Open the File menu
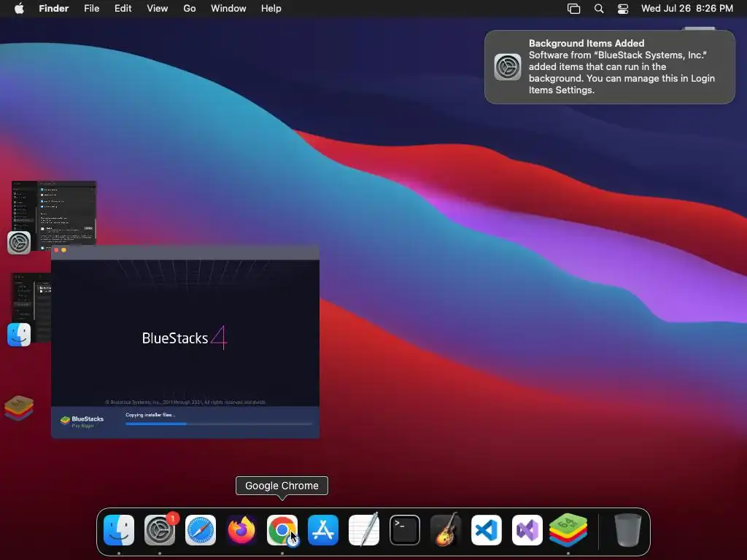The width and height of the screenshot is (747, 560). 91,8
